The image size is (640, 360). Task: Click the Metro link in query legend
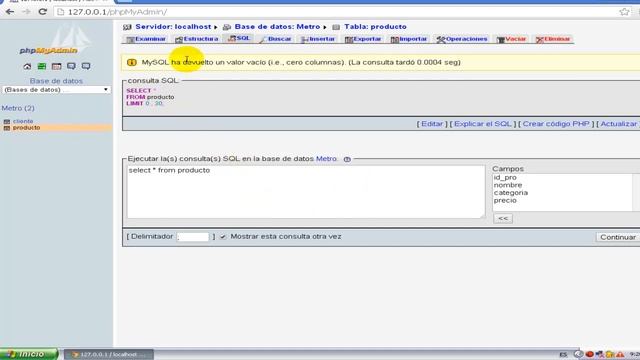tap(326, 159)
